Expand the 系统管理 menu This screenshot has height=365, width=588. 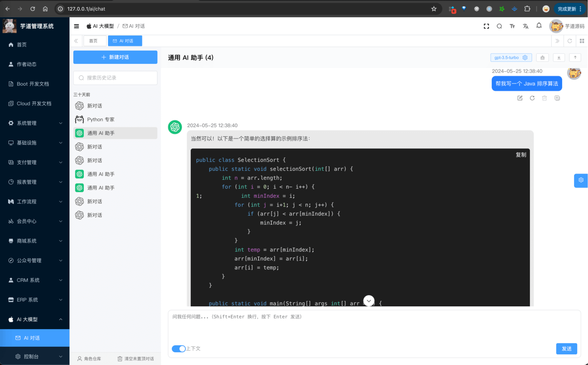tap(35, 123)
